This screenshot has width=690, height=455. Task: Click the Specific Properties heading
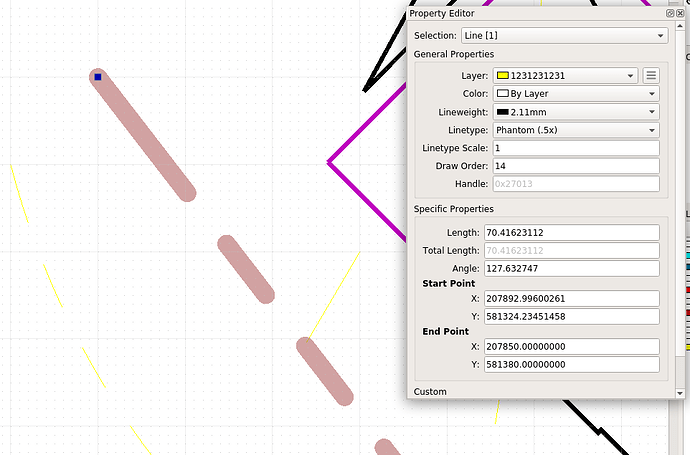[x=454, y=209]
